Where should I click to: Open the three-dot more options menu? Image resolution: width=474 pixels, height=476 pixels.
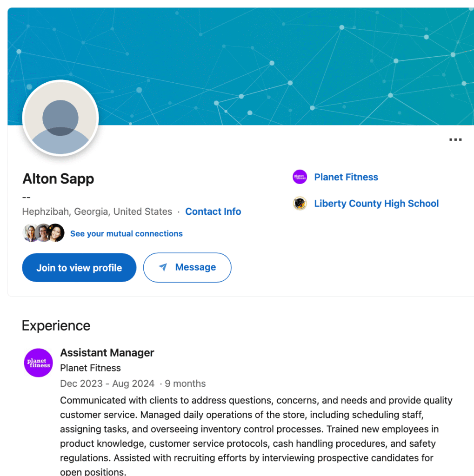[x=455, y=140]
